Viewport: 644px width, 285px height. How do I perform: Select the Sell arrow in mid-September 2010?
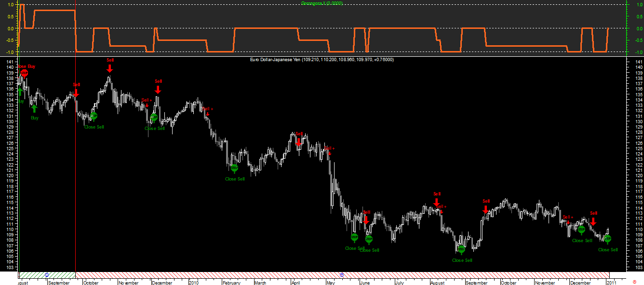pos(485,209)
